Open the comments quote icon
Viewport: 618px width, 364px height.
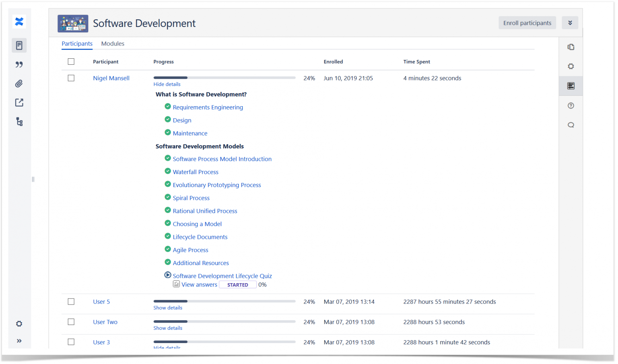coord(19,64)
